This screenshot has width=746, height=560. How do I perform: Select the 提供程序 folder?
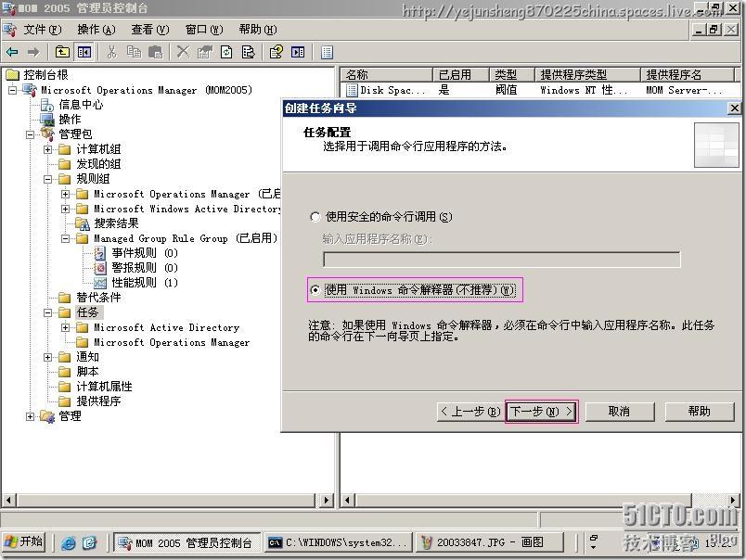[x=98, y=401]
